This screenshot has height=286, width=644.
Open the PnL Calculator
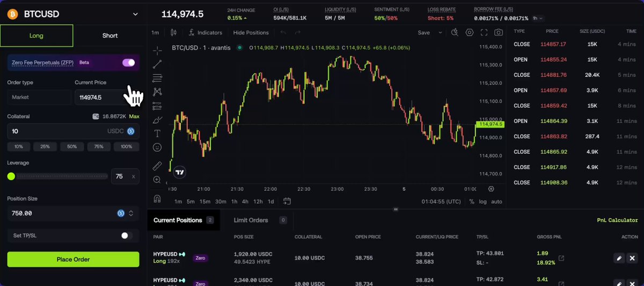pyautogui.click(x=617, y=220)
